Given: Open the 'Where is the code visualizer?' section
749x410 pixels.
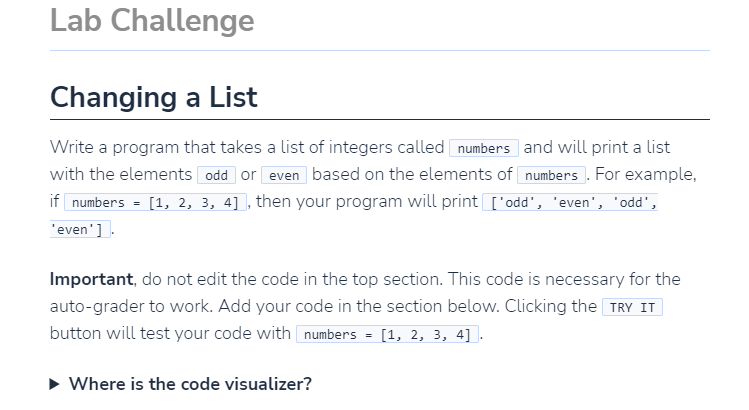Looking at the screenshot, I should click(x=190, y=384).
